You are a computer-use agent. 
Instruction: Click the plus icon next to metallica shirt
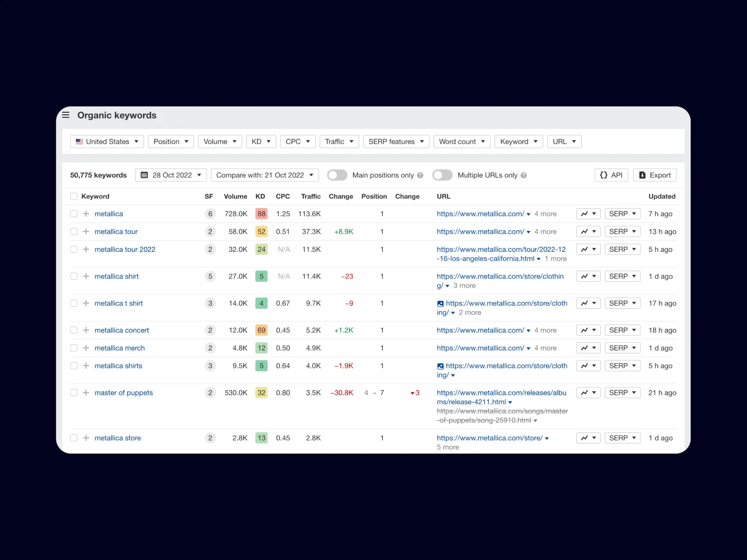(x=86, y=276)
